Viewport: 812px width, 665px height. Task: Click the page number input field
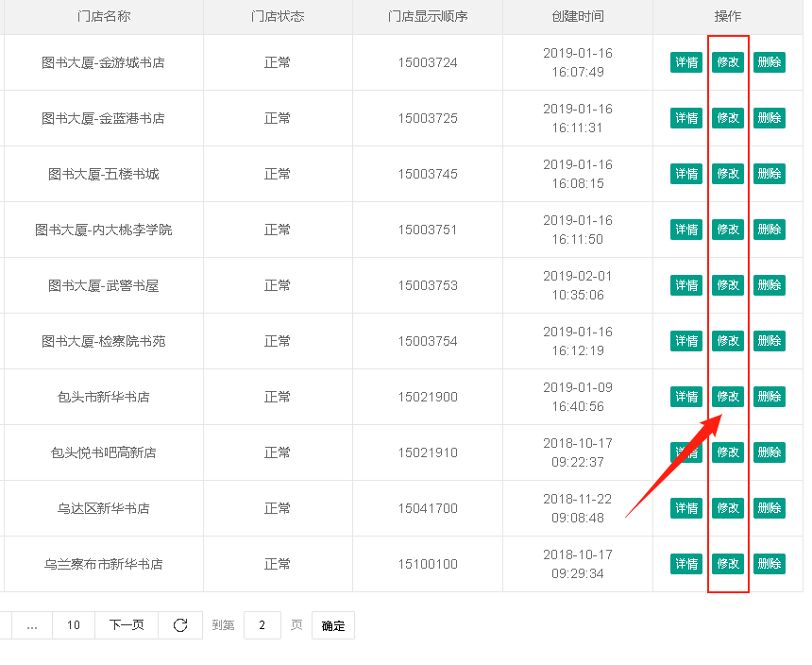(x=262, y=625)
